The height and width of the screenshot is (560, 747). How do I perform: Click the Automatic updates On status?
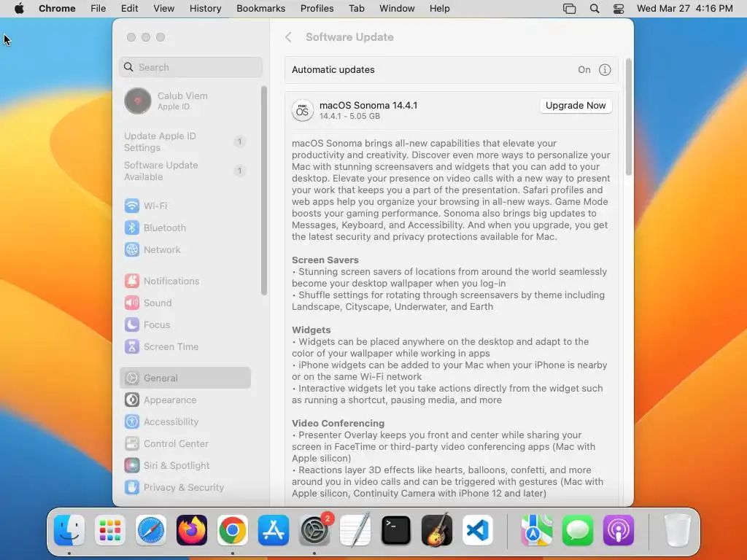click(584, 70)
